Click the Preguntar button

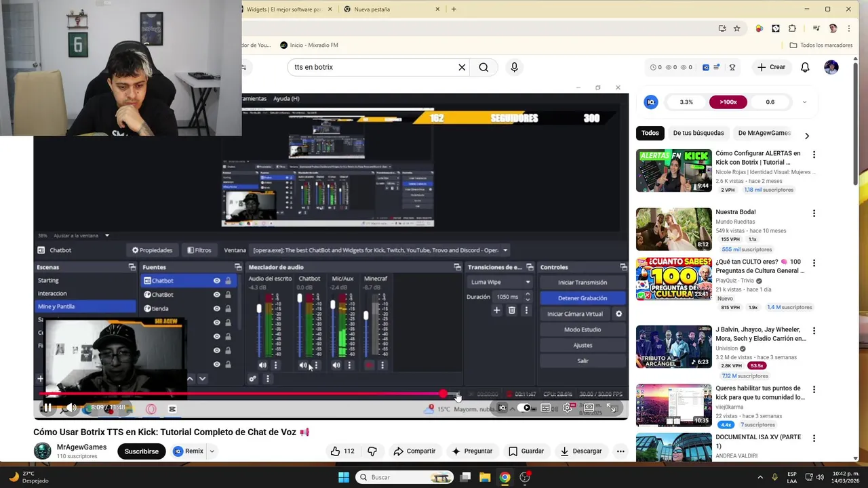(x=472, y=451)
